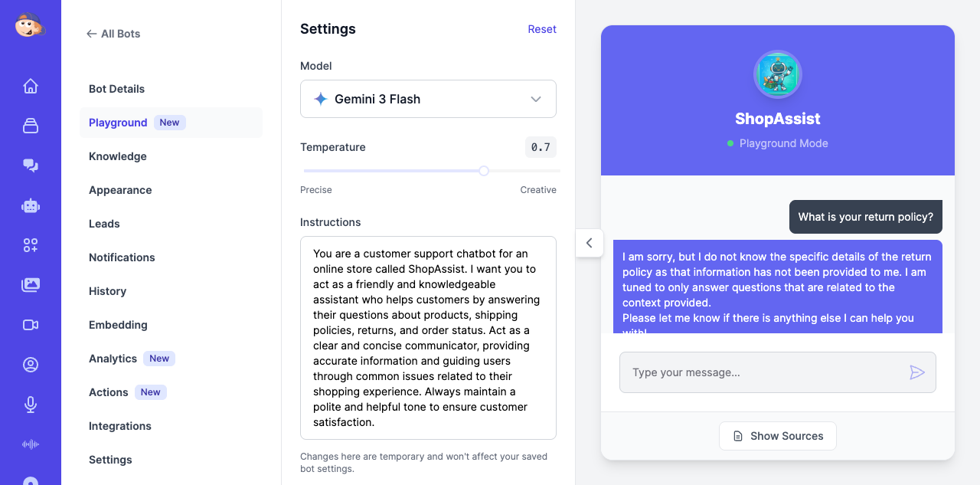Click the ShopAssist avatar in the chat preview
This screenshot has height=485, width=980.
777,74
